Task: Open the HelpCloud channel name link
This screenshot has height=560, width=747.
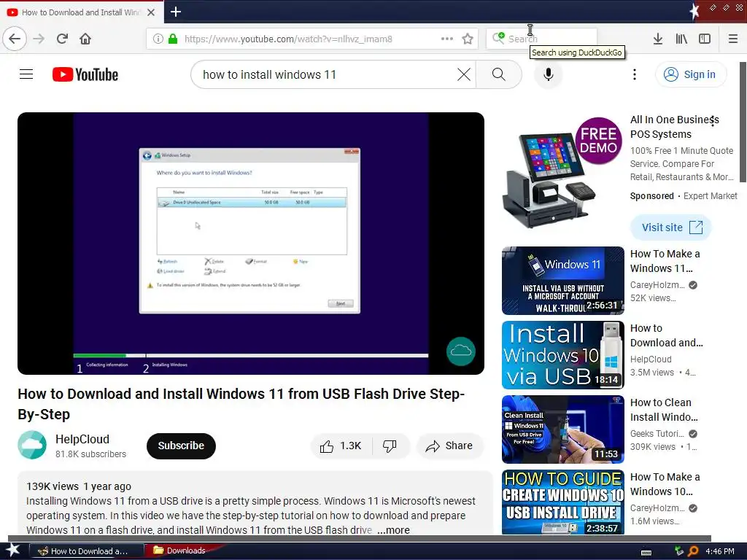Action: (x=82, y=439)
